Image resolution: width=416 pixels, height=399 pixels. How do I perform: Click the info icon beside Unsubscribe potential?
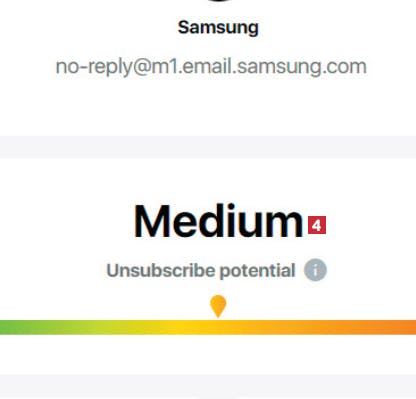(x=315, y=270)
